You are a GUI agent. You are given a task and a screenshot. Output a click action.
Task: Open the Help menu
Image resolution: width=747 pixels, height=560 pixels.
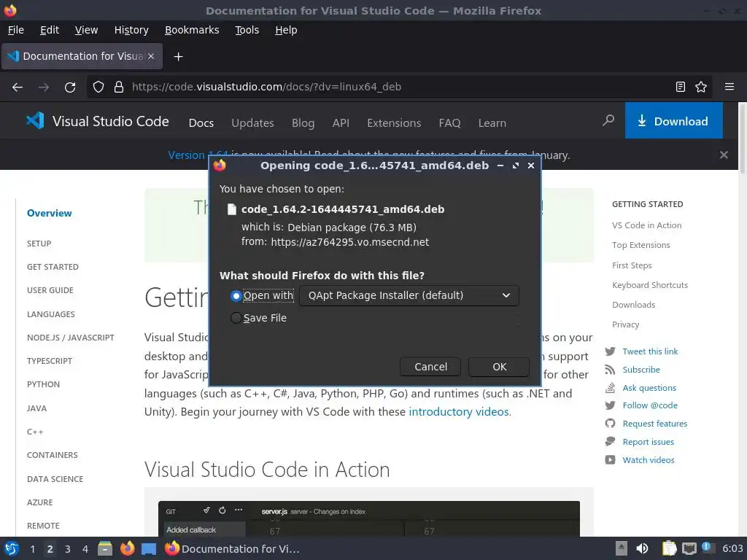pos(286,30)
